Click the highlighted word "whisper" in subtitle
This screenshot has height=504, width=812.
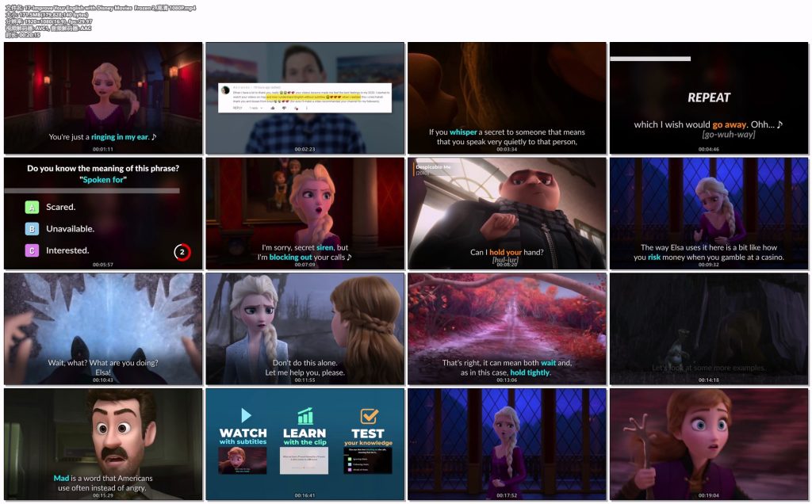[x=463, y=132]
